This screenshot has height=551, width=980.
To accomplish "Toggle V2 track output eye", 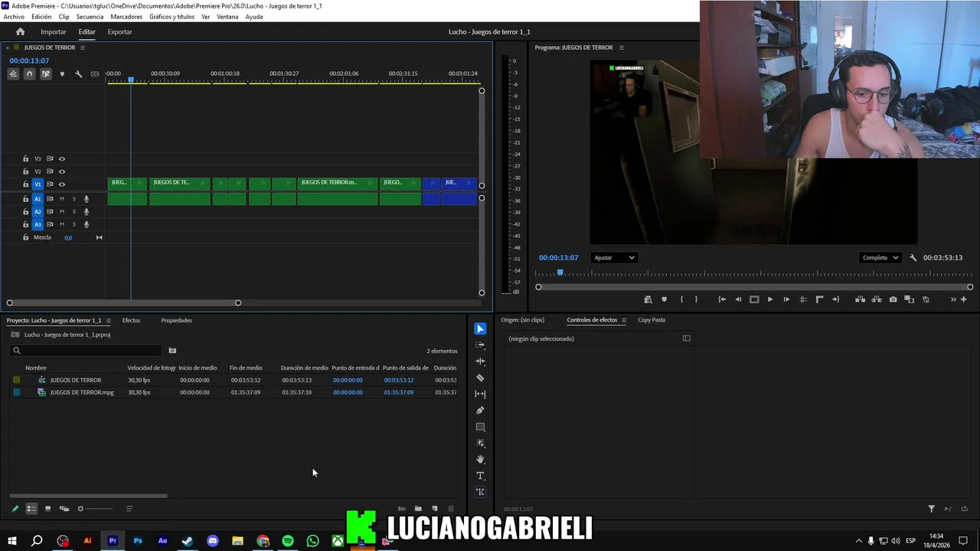I will (x=62, y=171).
